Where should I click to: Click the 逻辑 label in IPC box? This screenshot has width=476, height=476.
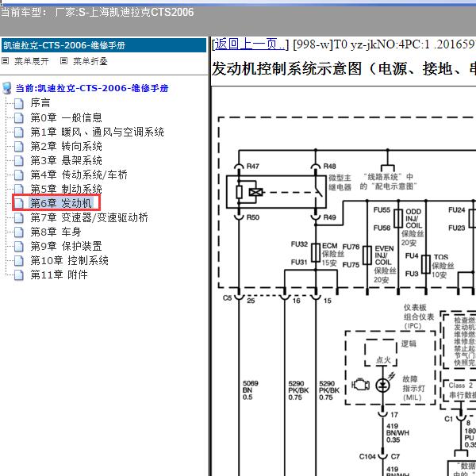[x=409, y=344]
